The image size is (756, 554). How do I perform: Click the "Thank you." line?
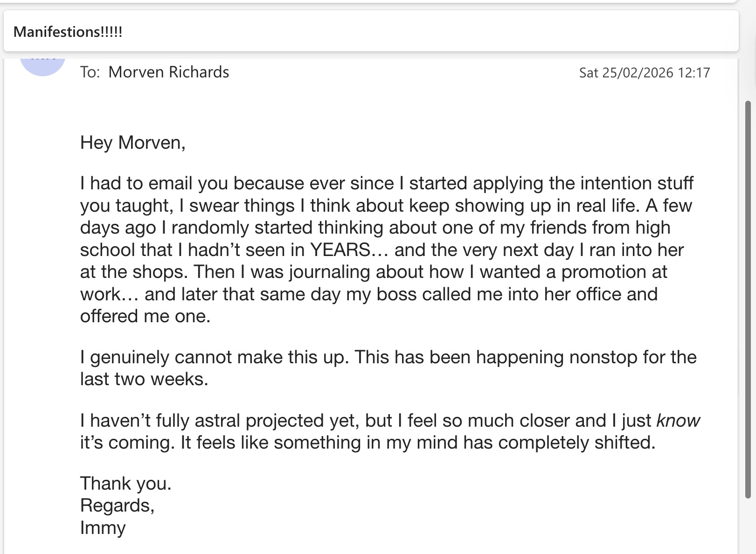coord(126,484)
